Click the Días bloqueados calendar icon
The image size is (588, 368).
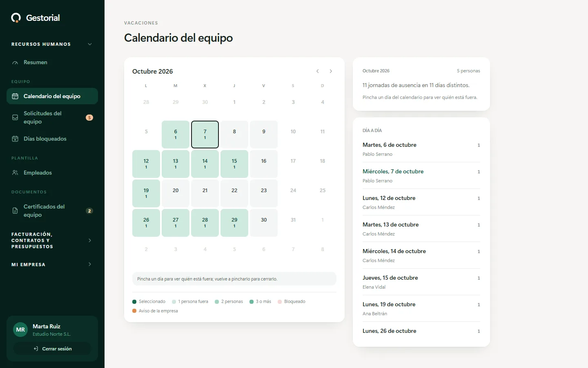tap(15, 139)
